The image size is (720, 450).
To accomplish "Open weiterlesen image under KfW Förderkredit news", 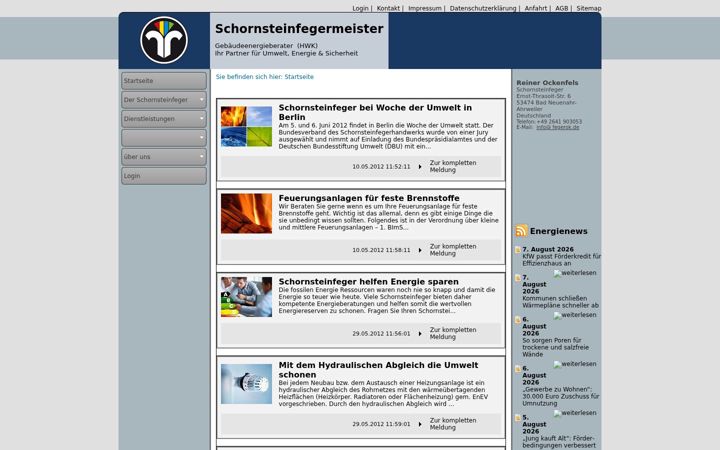I will coord(575,273).
